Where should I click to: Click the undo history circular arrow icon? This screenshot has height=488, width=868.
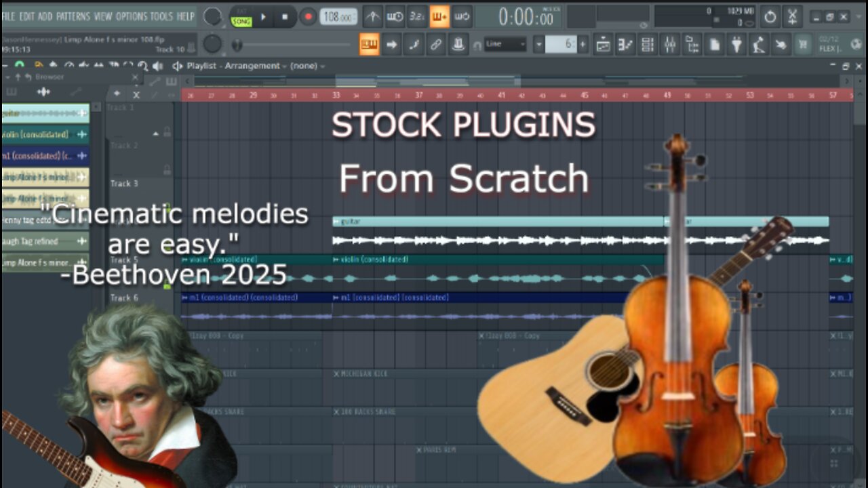tap(770, 16)
